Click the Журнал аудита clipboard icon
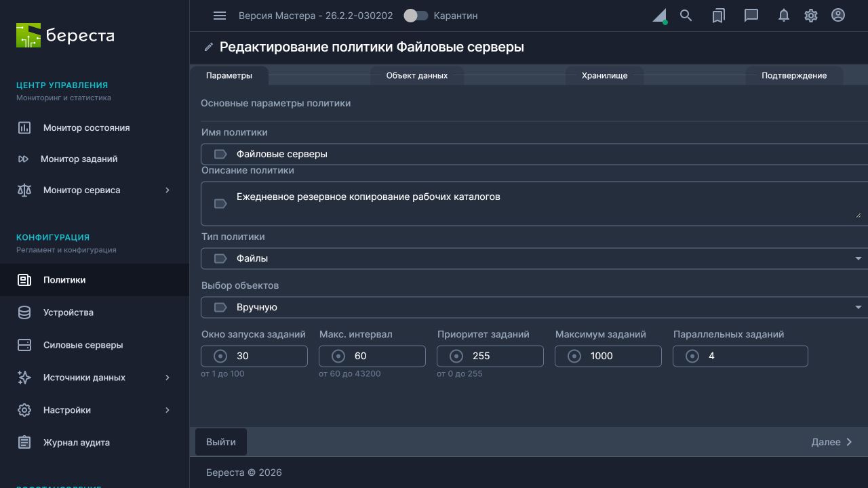 coord(24,443)
